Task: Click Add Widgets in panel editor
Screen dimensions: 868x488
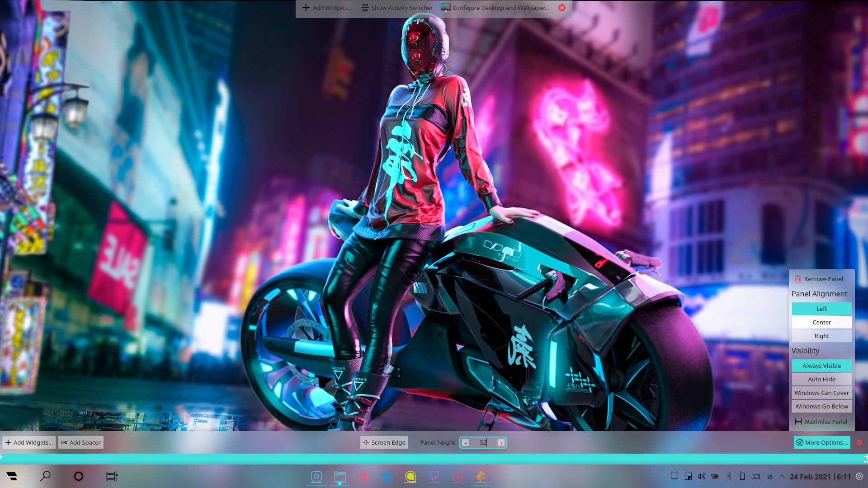Action: tap(29, 442)
